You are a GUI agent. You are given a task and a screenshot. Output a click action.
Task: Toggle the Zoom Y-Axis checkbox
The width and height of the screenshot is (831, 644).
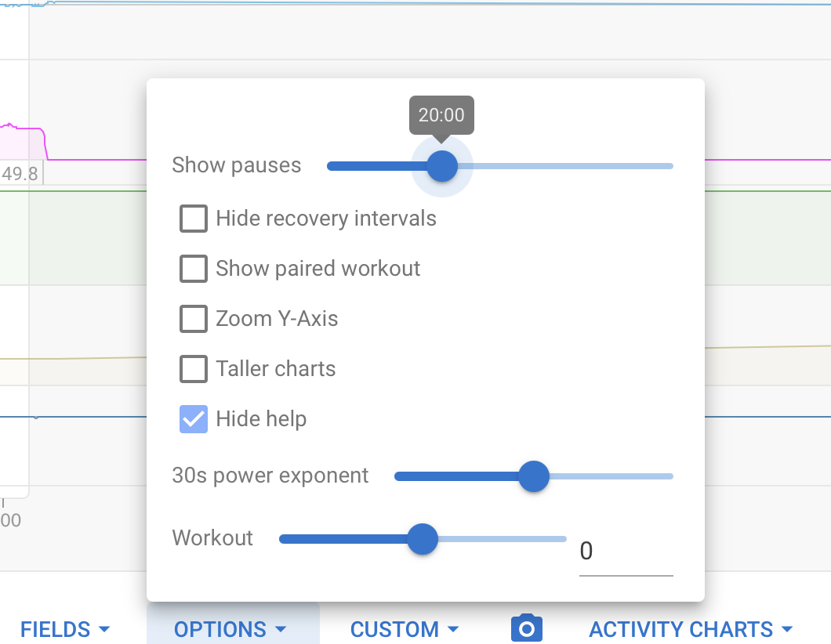coord(194,319)
